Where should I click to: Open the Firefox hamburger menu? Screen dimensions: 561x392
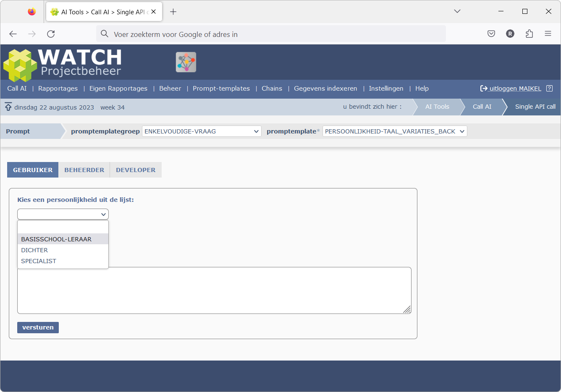click(548, 34)
